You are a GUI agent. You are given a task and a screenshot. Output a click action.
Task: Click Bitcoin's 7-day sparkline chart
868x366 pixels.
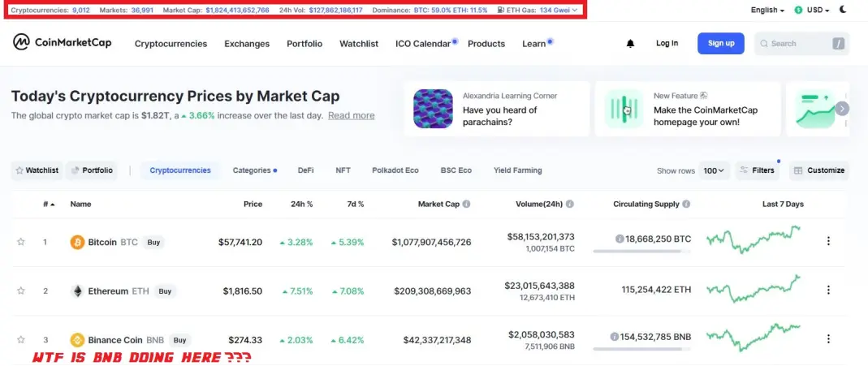pyautogui.click(x=754, y=239)
